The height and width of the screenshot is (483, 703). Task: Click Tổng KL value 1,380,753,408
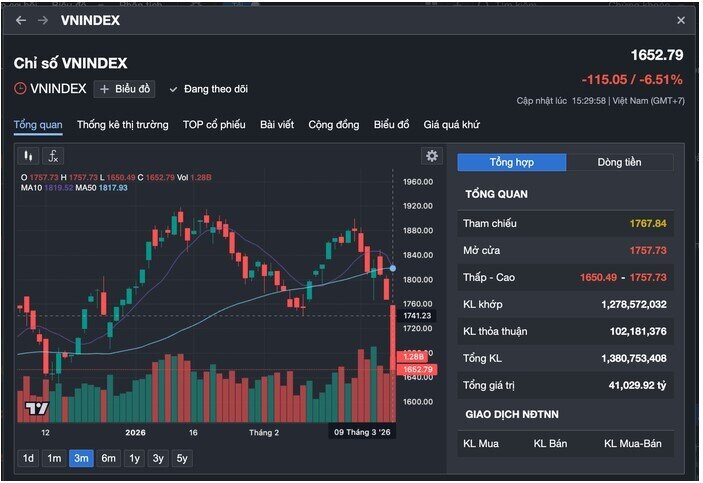tap(634, 358)
